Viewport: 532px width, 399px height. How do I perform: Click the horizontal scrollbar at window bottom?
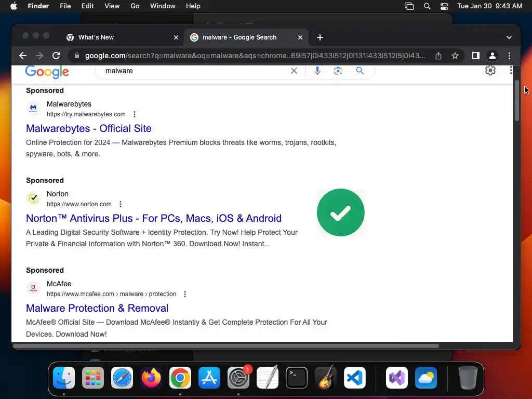coord(226,346)
